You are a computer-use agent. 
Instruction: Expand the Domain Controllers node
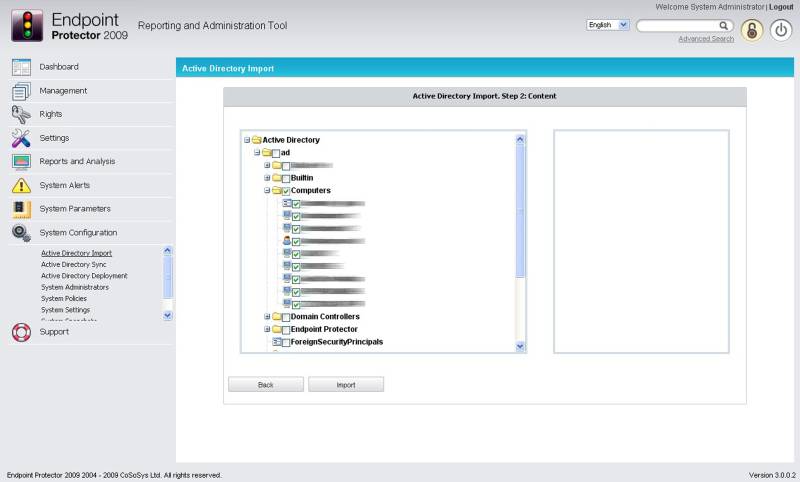coord(267,317)
